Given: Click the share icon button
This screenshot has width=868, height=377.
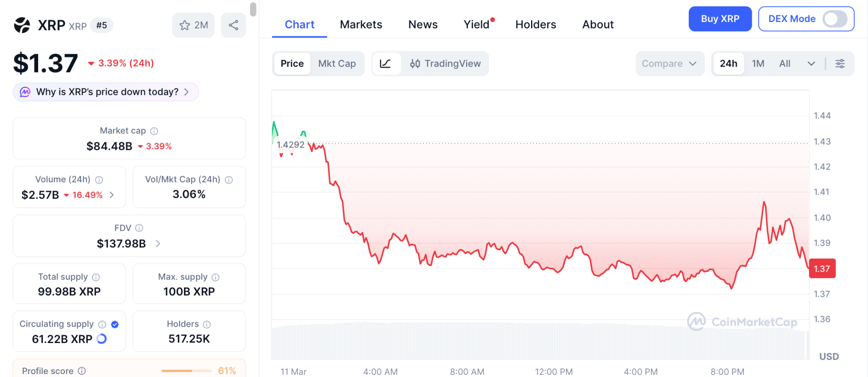Looking at the screenshot, I should [x=233, y=25].
